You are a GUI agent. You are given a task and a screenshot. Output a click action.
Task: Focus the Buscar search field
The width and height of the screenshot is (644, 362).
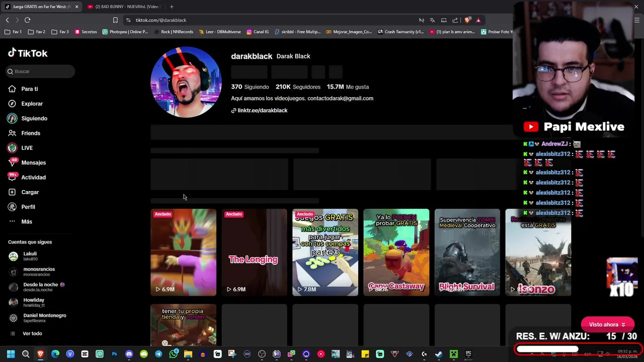point(41,71)
